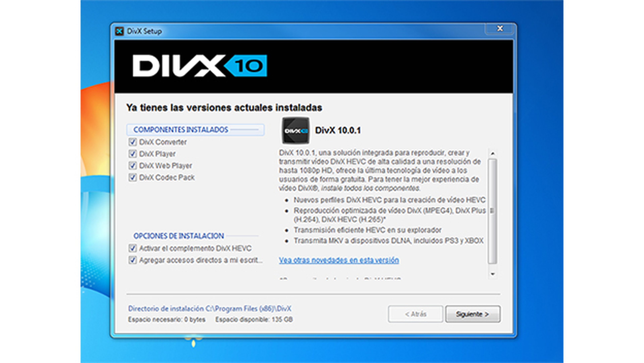Click the description scrollbar thumb

(x=493, y=211)
